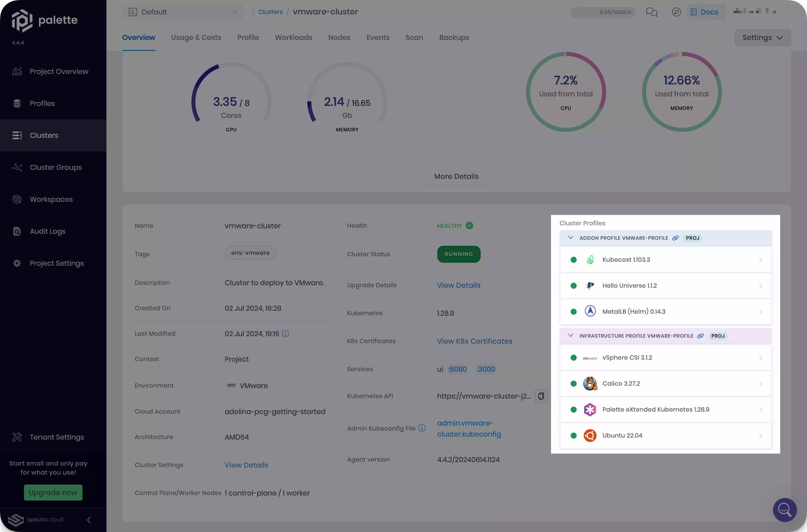
Task: Open View Details for Upgrade Details
Action: click(459, 285)
